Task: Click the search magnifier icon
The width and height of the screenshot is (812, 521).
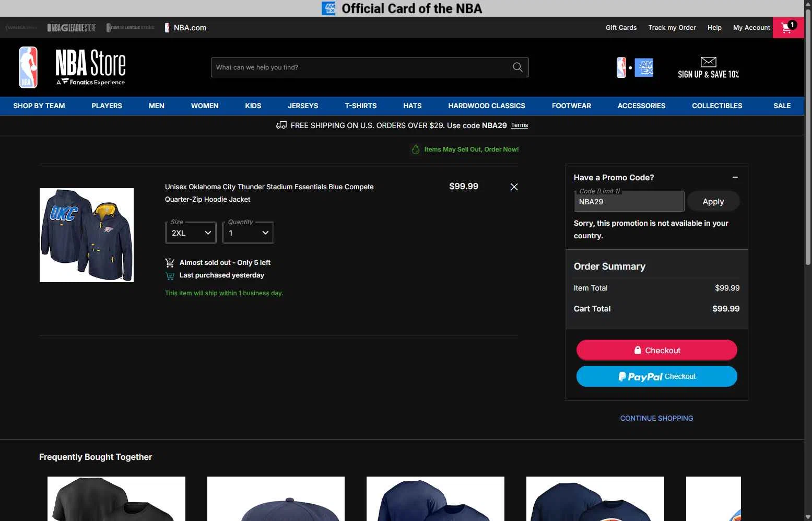Action: (517, 67)
